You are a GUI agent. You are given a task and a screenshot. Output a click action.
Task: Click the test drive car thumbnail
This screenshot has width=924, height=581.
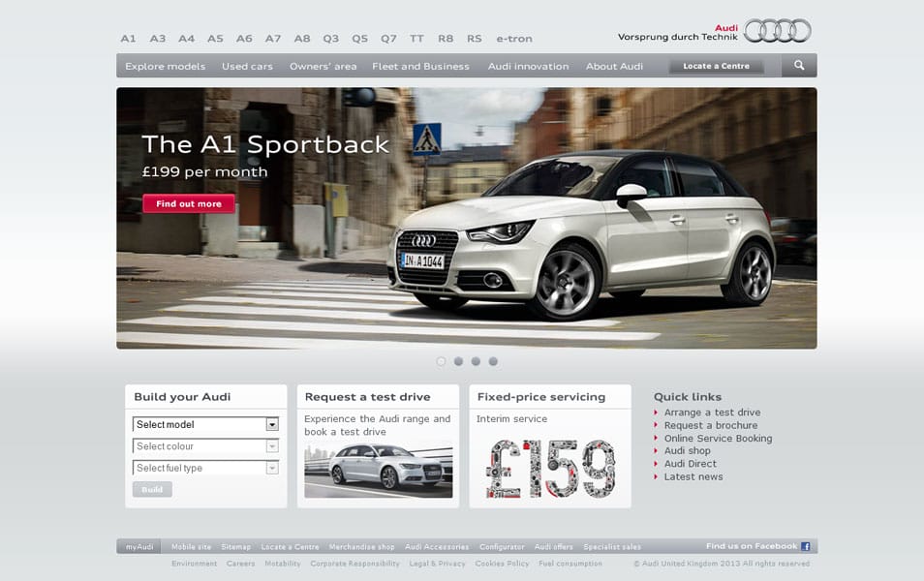point(379,471)
